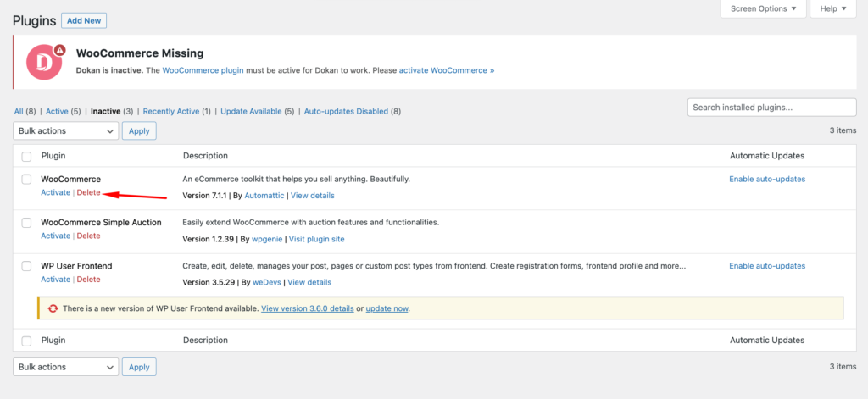Open the bottom Bulk actions dropdown

pos(66,367)
